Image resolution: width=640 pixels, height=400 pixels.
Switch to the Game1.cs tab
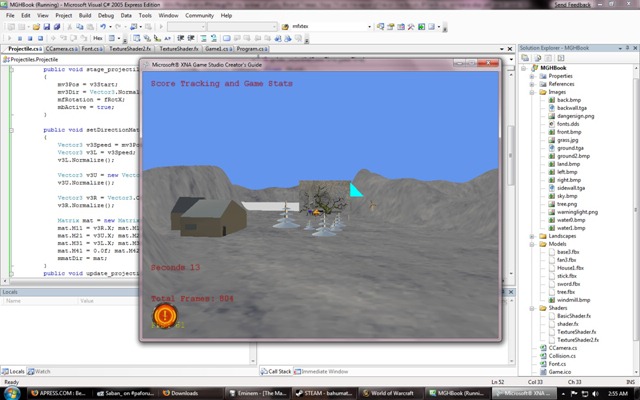click(219, 49)
